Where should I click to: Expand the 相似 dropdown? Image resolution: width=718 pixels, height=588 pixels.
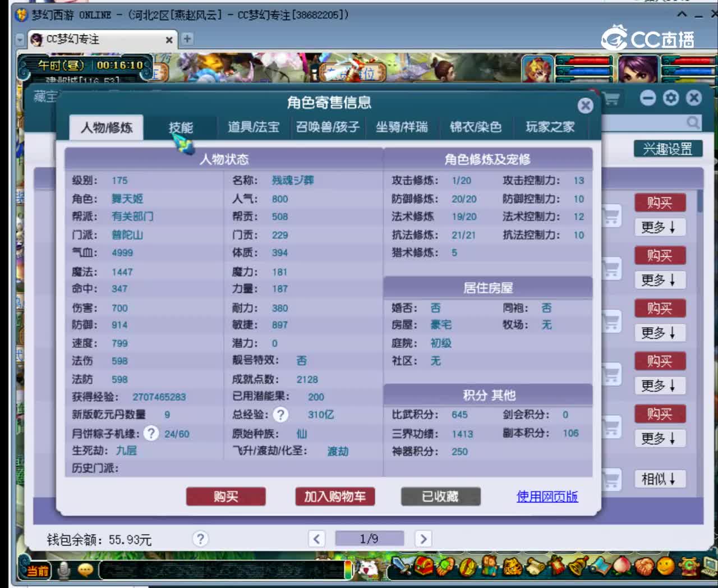(x=660, y=479)
